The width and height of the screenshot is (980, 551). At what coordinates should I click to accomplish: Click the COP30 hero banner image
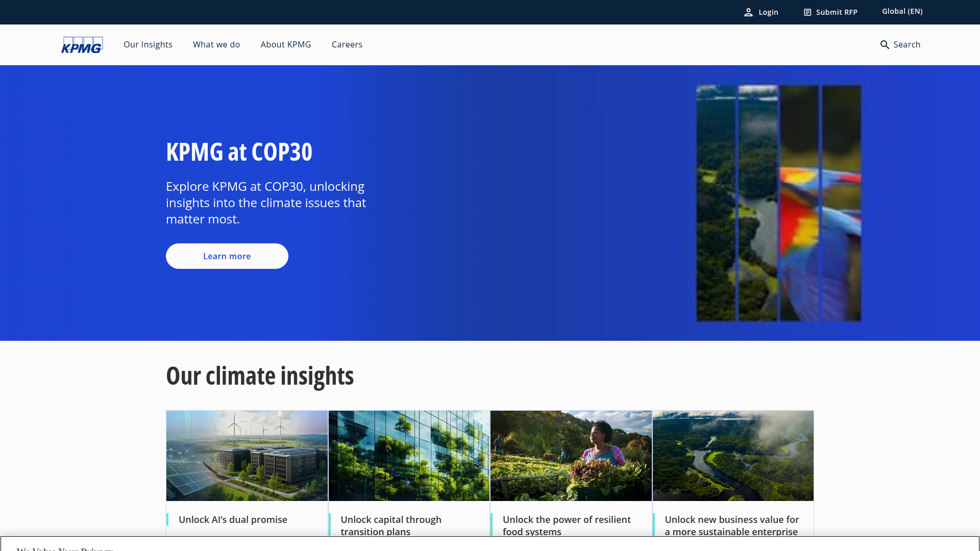(778, 203)
